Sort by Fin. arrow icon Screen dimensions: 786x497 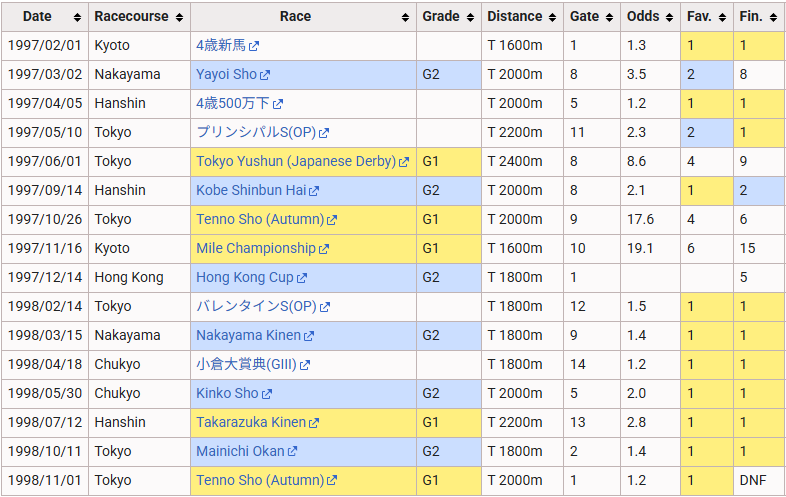pos(773,18)
